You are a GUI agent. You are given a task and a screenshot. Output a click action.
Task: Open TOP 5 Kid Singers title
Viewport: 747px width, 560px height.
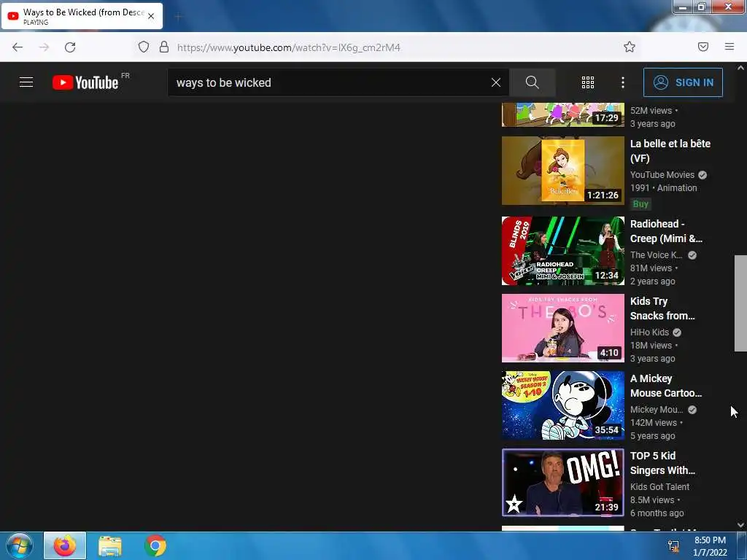click(662, 463)
